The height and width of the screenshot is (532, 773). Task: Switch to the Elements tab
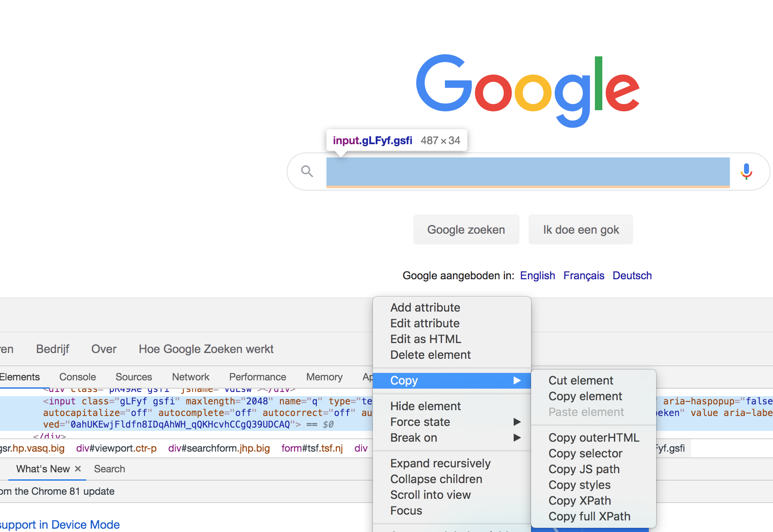(x=19, y=377)
